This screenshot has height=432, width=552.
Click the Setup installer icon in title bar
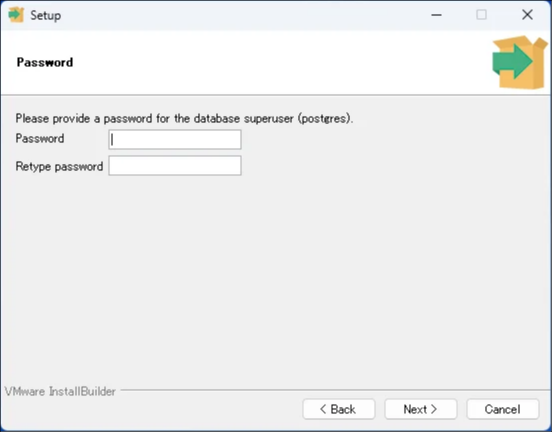tap(16, 15)
